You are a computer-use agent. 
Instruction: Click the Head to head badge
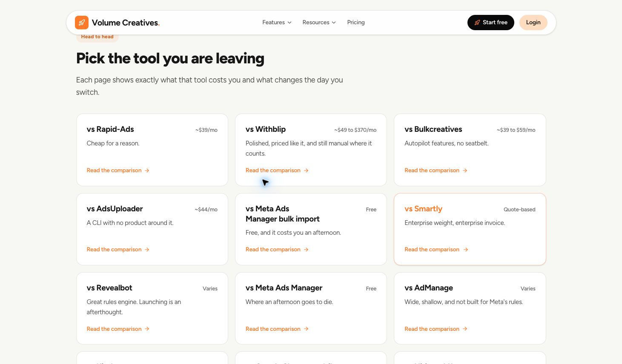tap(97, 37)
